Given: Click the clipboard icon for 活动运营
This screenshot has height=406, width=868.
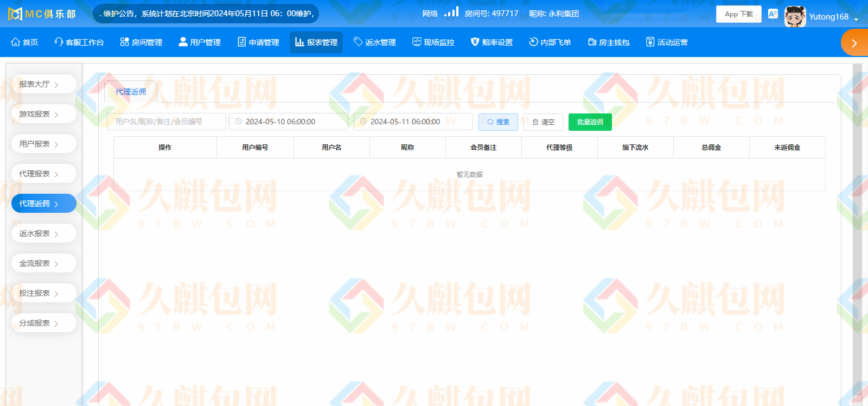Looking at the screenshot, I should [x=650, y=42].
